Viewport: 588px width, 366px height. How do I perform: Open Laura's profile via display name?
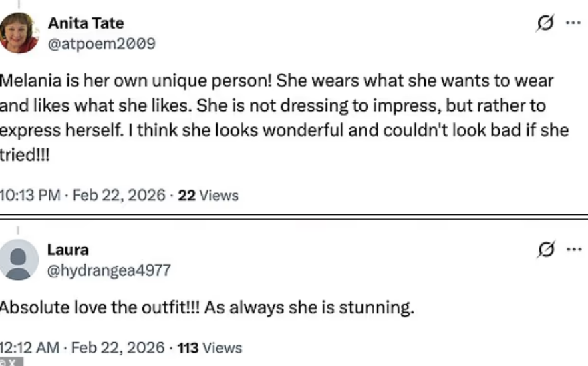click(67, 250)
